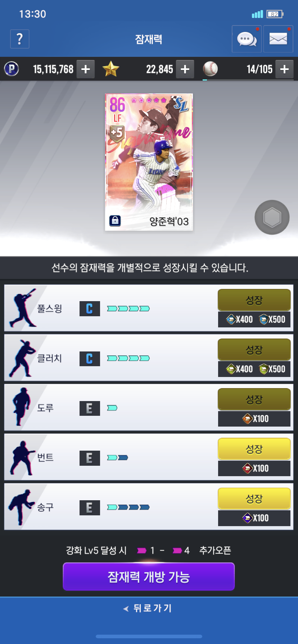Viewport: 298px width, 644px height.
Task: Add more P points with plus button
Action: 86,69
